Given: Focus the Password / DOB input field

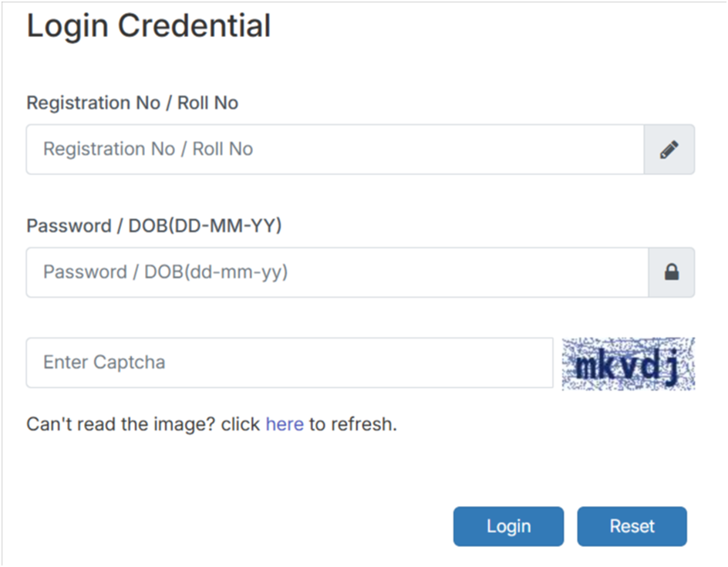Looking at the screenshot, I should point(336,272).
